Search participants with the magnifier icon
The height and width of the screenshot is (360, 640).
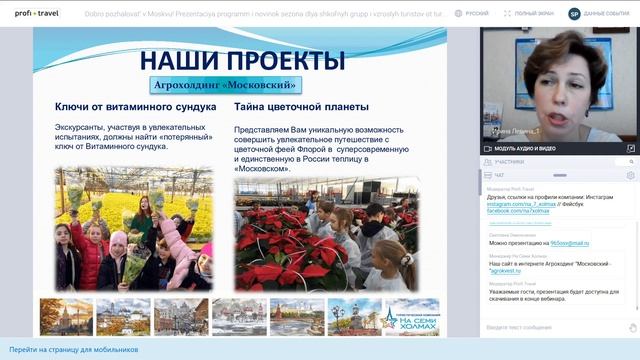coord(631,162)
